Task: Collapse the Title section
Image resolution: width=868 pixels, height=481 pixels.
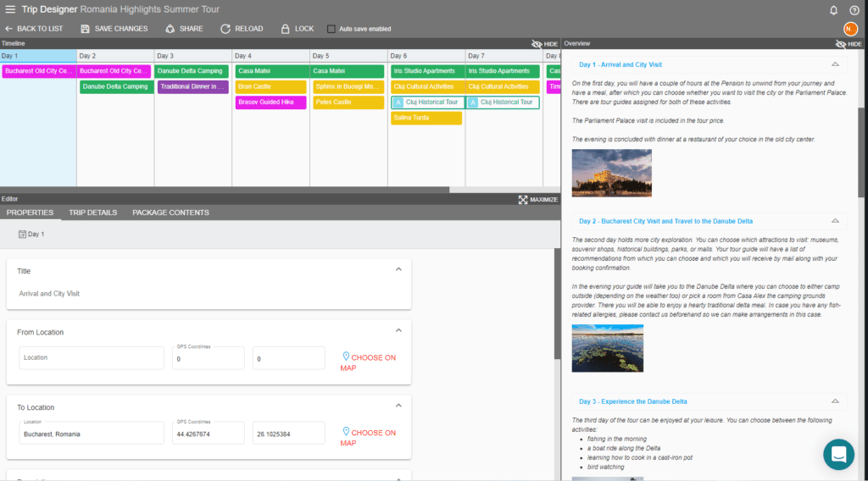Action: [x=398, y=269]
